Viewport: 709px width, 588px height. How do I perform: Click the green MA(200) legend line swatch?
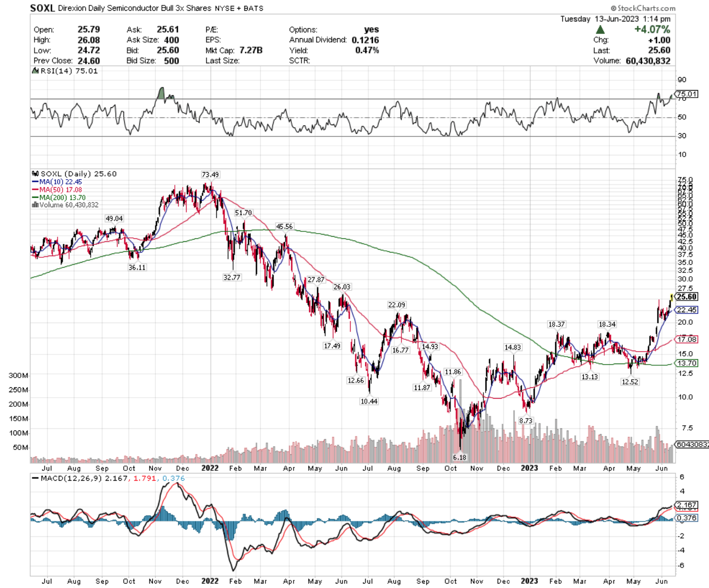pos(35,198)
